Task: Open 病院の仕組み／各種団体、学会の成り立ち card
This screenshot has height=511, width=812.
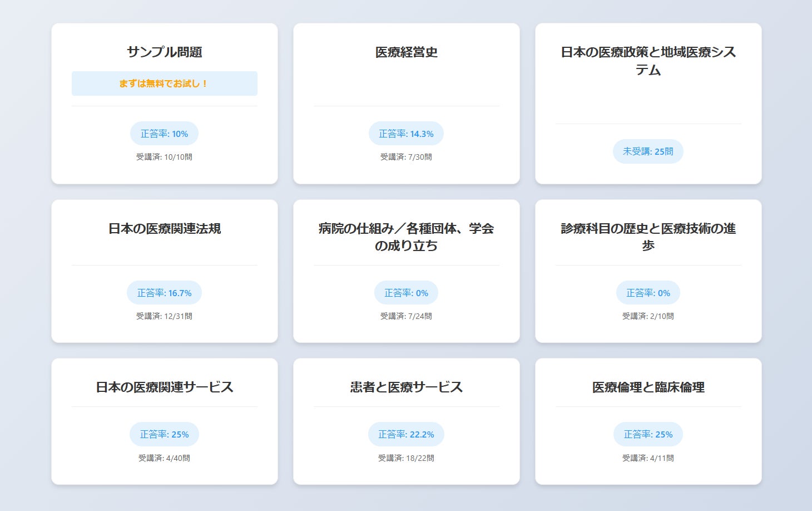Action: [407, 271]
